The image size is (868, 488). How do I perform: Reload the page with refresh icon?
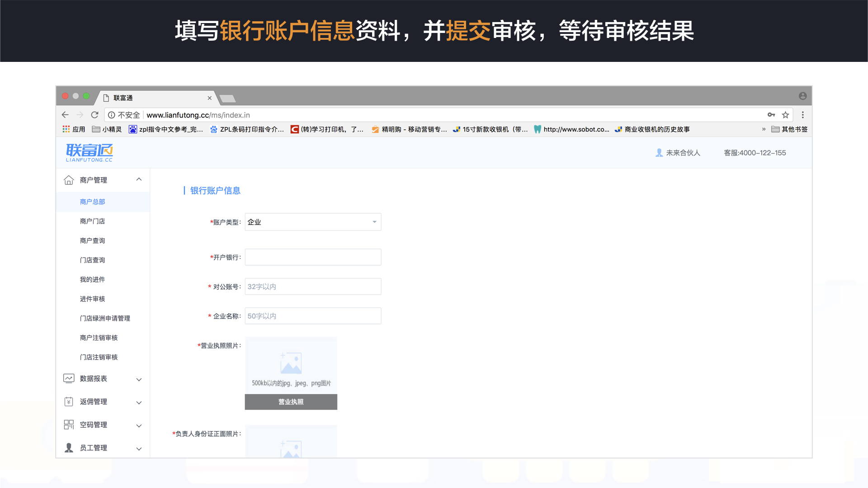click(x=94, y=115)
